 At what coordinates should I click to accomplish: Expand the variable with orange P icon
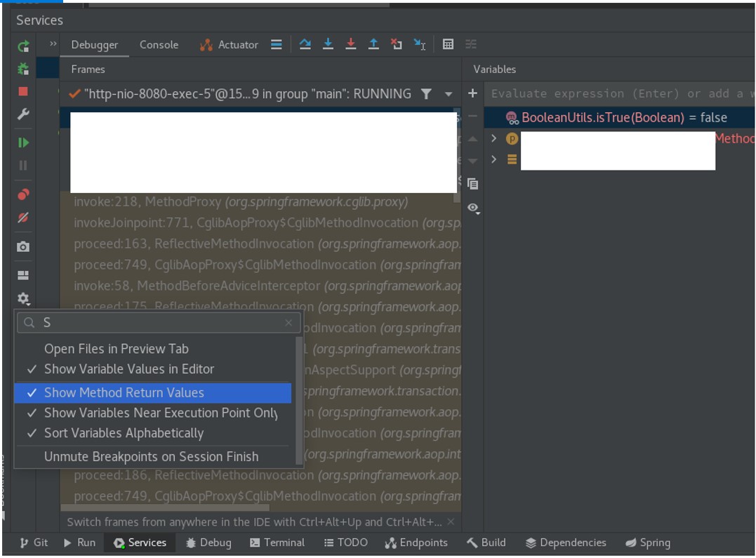(493, 138)
